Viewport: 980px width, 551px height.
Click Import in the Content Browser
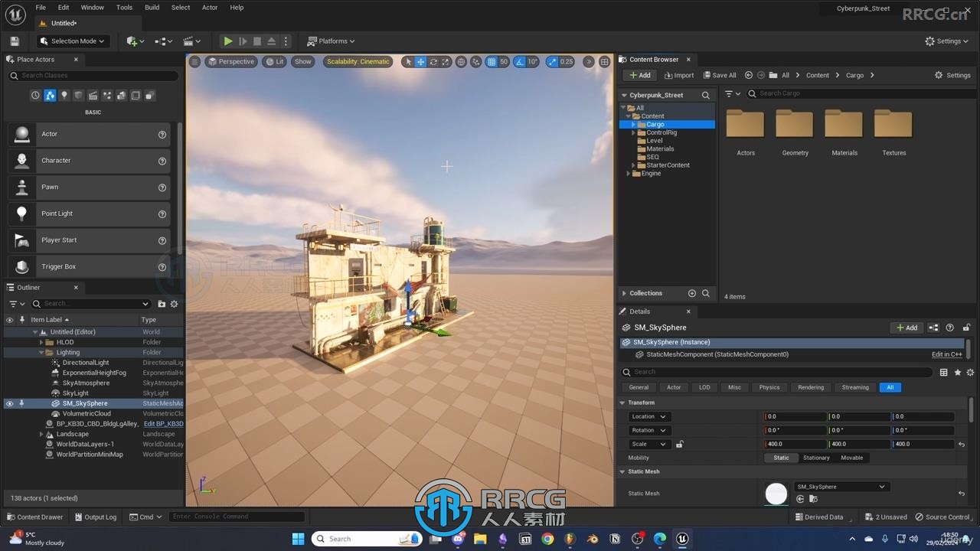(x=679, y=75)
